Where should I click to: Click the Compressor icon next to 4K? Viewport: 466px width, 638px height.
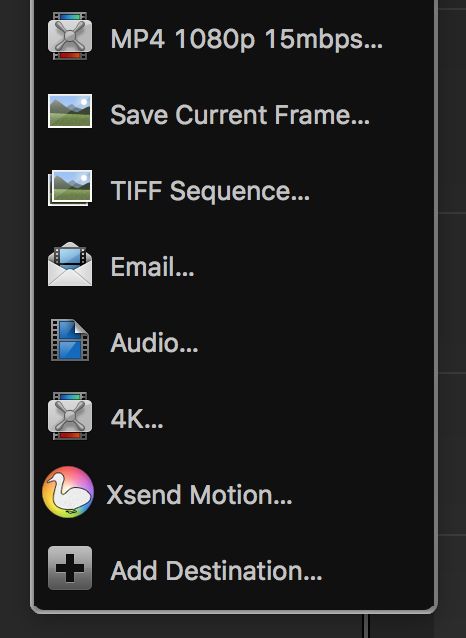pyautogui.click(x=70, y=416)
